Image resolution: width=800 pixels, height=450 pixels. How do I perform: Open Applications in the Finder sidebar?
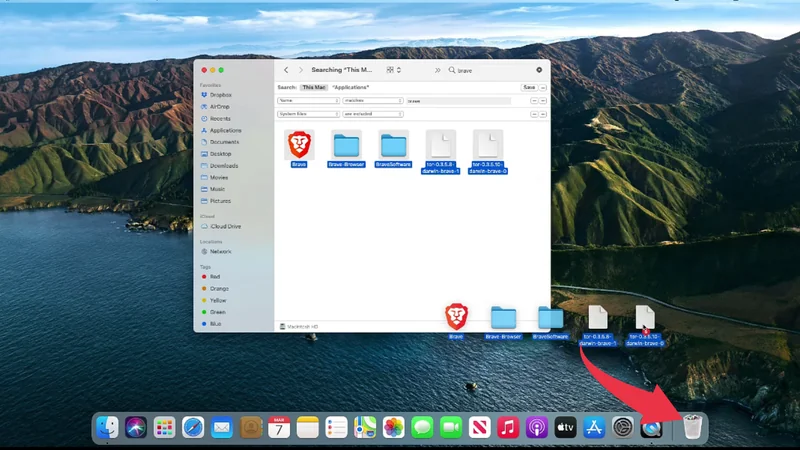[x=225, y=130]
